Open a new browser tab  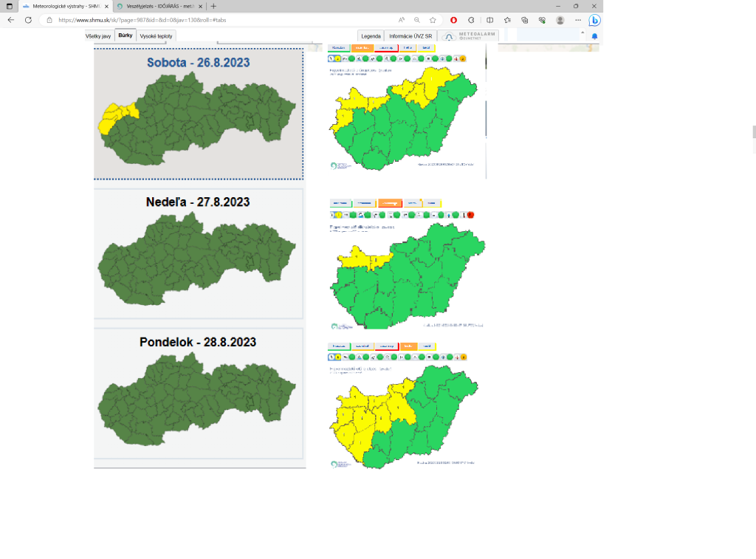pos(213,6)
